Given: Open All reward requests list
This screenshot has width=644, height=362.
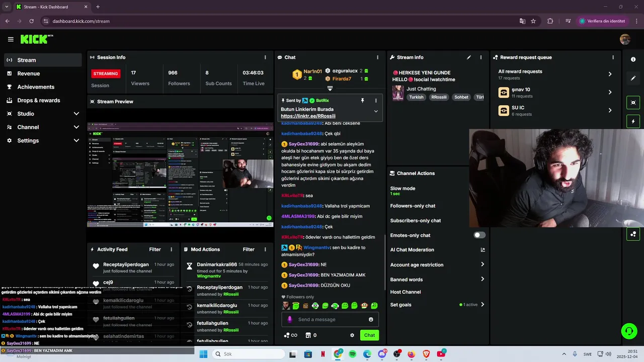Looking at the screenshot, I should click(555, 74).
